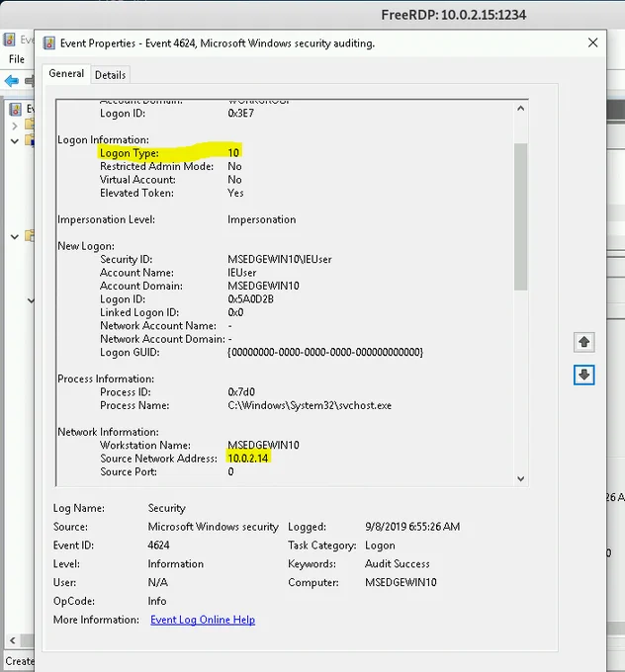Open the Event Log Online Help link
The height and width of the screenshot is (672, 625).
tap(203, 620)
